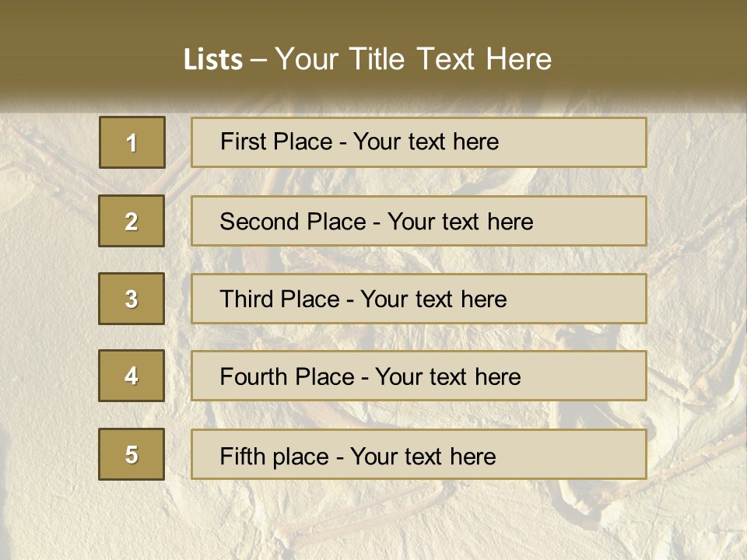Select the number 4 box
The image size is (747, 560).
[132, 376]
